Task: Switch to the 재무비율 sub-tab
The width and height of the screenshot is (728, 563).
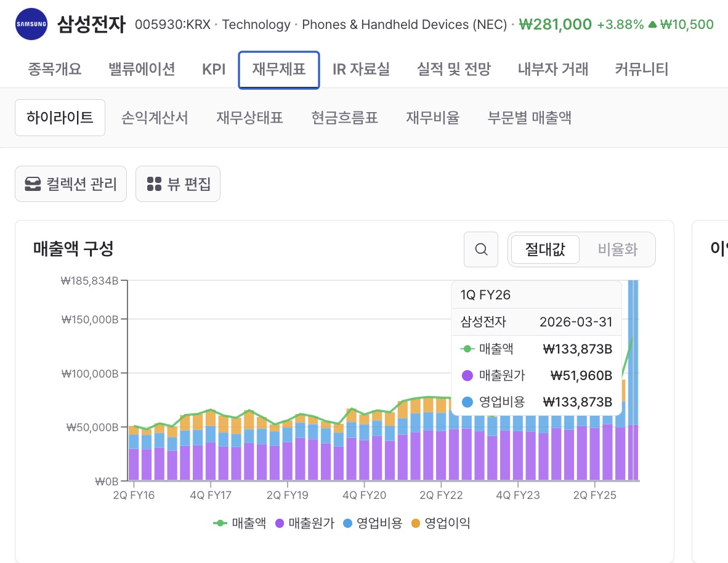Action: click(x=433, y=118)
